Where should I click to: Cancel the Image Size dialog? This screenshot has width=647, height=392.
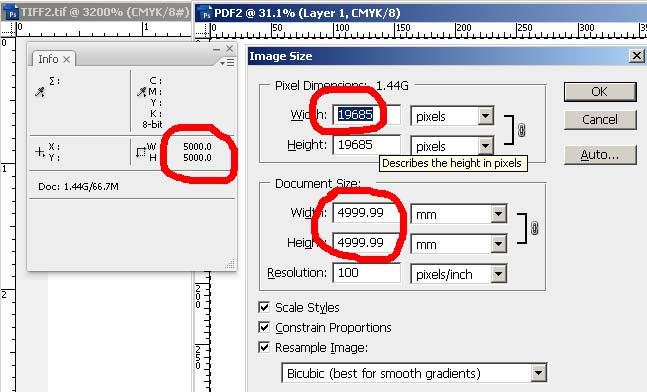point(600,120)
